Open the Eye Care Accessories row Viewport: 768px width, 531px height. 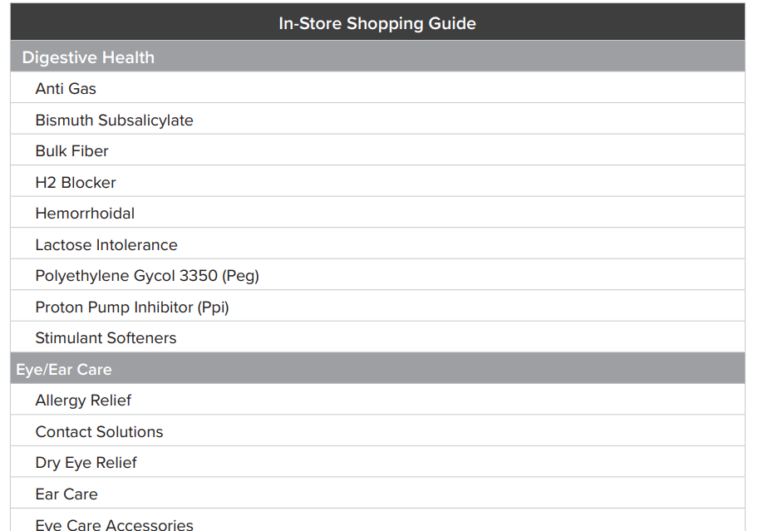point(114,524)
